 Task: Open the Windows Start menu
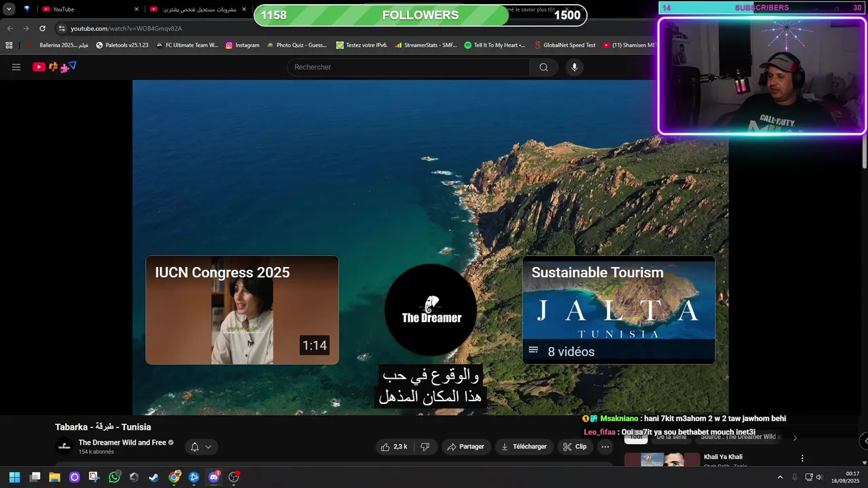[x=14, y=477]
